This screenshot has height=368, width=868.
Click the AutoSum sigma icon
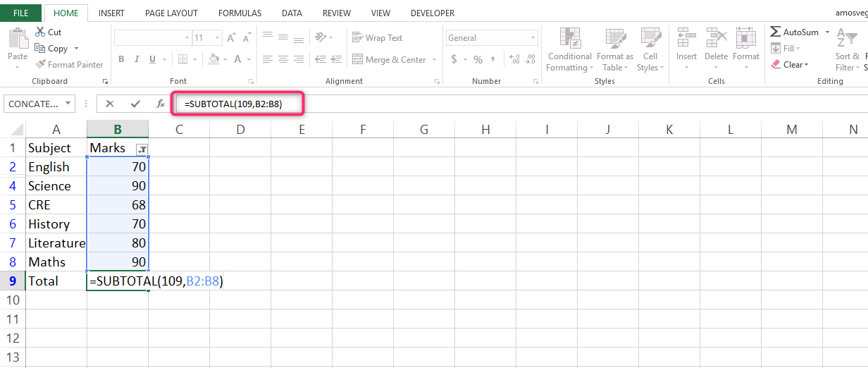pos(775,32)
